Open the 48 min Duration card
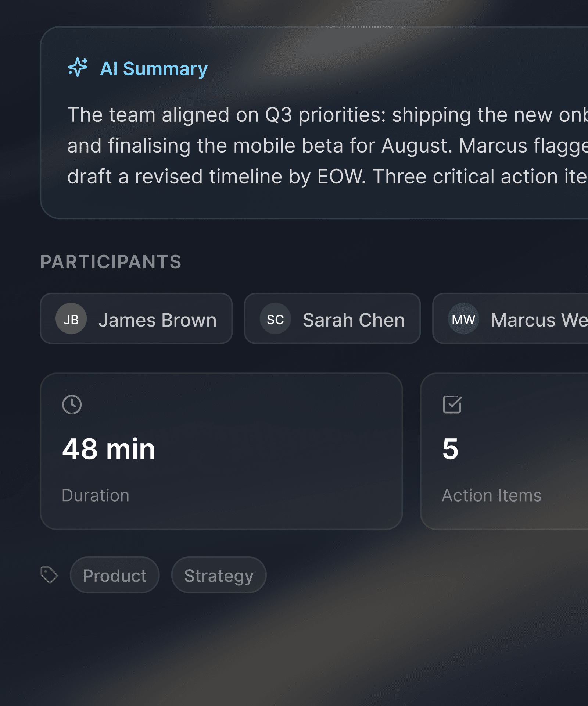588x706 pixels. point(221,451)
